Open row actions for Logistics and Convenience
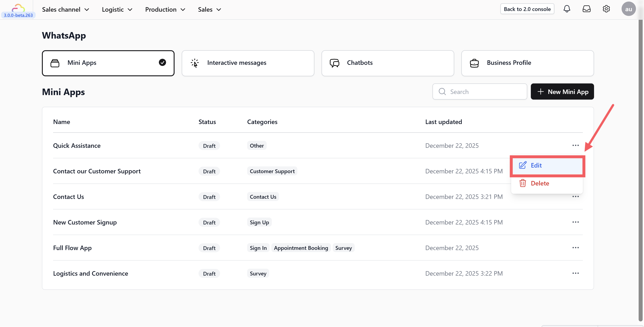This screenshot has height=327, width=644. [575, 273]
